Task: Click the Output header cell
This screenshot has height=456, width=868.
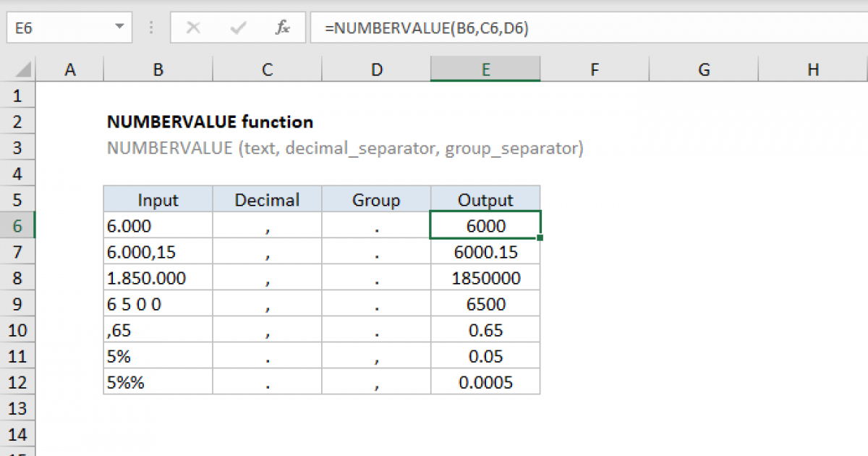Action: pos(485,200)
